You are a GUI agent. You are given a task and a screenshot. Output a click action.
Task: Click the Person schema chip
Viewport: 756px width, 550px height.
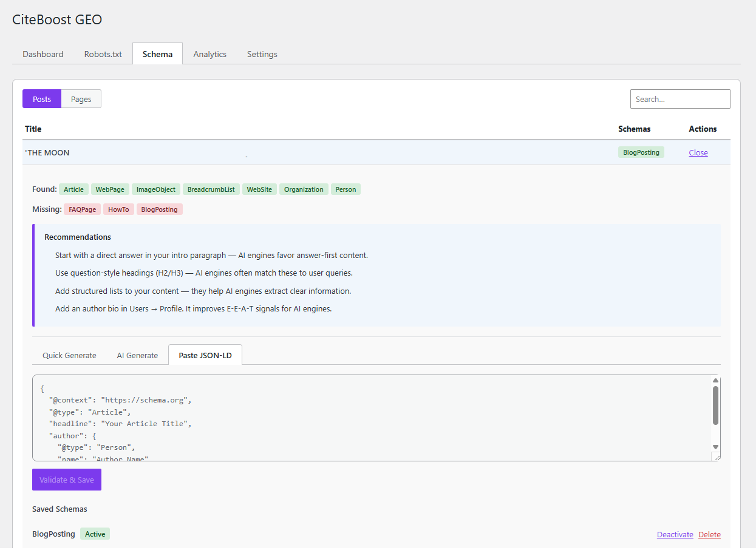[x=346, y=189]
